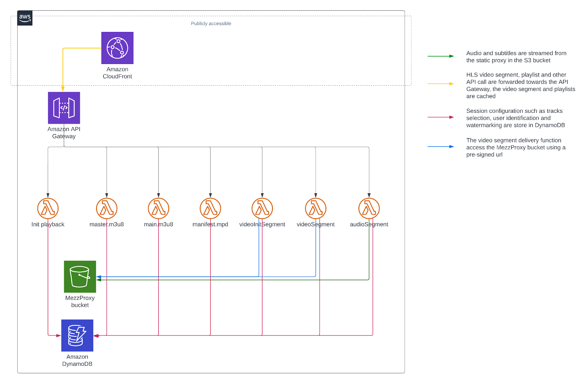The width and height of the screenshot is (588, 384).
Task: Click the 'audioSegment' label
Action: (x=369, y=225)
